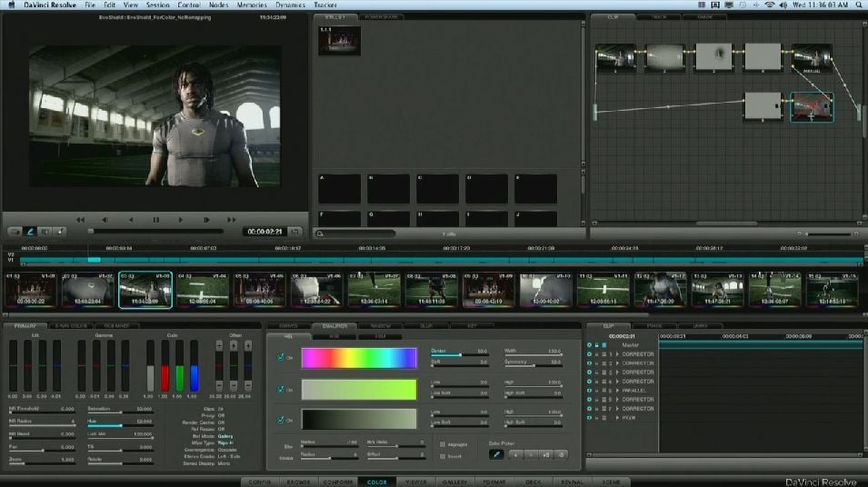Open the File menu
Image resolution: width=868 pixels, height=487 pixels.
pyautogui.click(x=90, y=5)
